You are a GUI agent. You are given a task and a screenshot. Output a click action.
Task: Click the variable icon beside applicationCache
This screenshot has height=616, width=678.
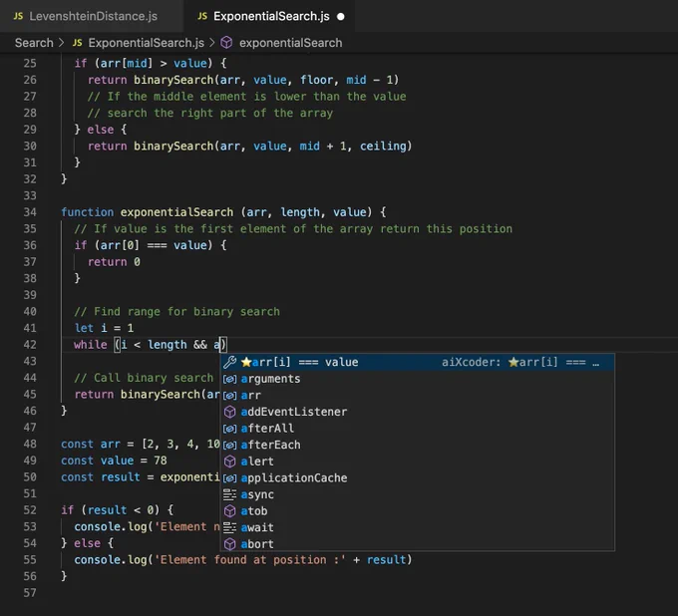coord(229,478)
